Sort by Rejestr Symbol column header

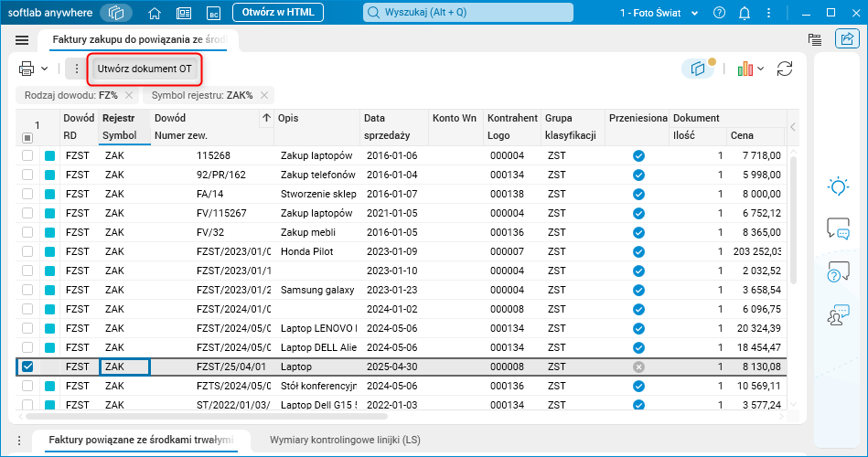(124, 127)
